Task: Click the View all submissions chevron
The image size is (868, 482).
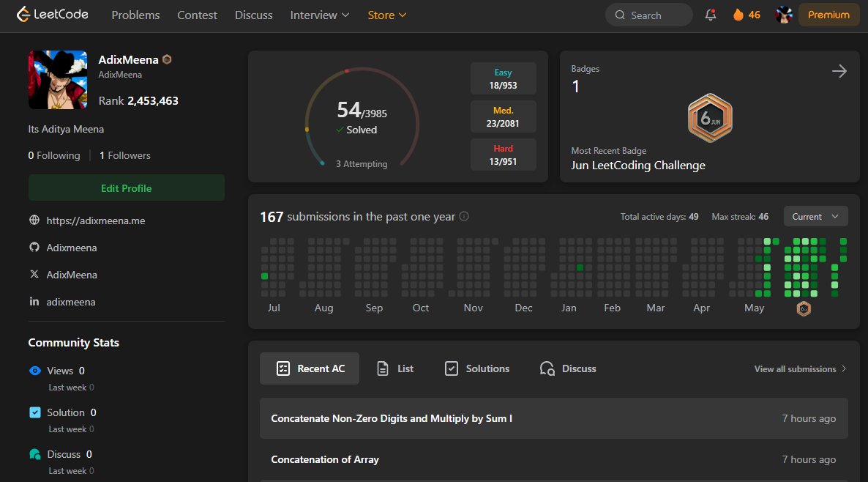Action: click(844, 369)
